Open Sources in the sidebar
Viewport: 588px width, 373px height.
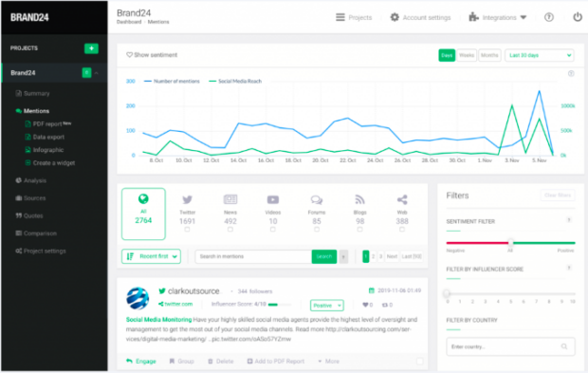pyautogui.click(x=30, y=197)
